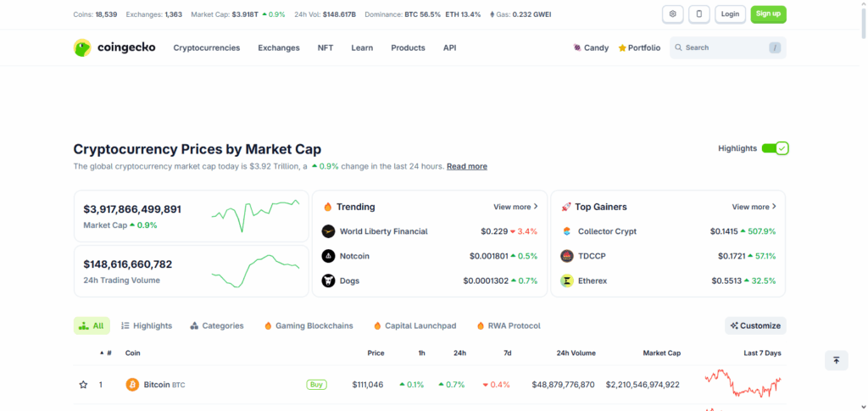Click the Read more link
The width and height of the screenshot is (868, 411).
(467, 166)
